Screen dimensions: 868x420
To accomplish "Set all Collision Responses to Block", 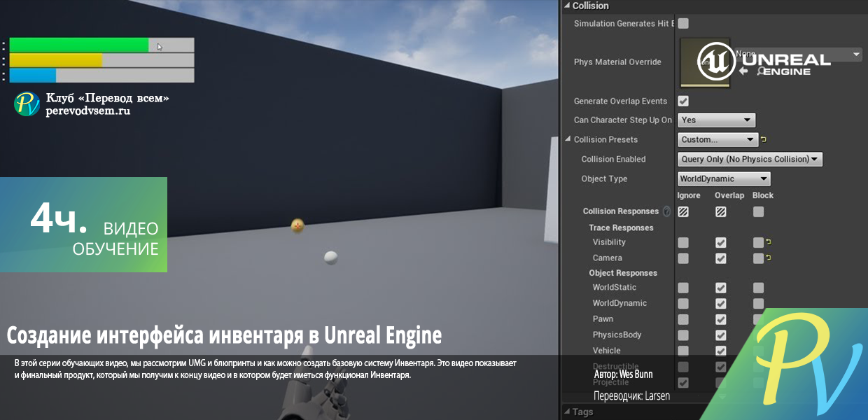I will pyautogui.click(x=758, y=211).
